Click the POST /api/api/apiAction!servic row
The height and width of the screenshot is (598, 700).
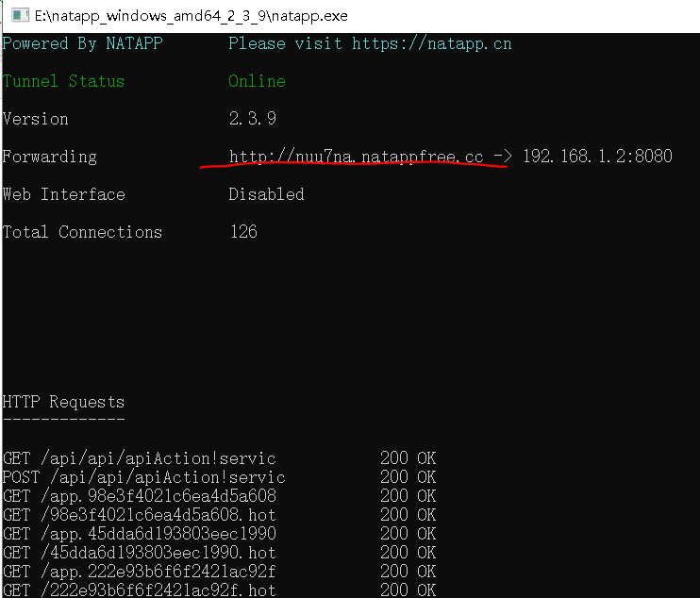coord(219,477)
